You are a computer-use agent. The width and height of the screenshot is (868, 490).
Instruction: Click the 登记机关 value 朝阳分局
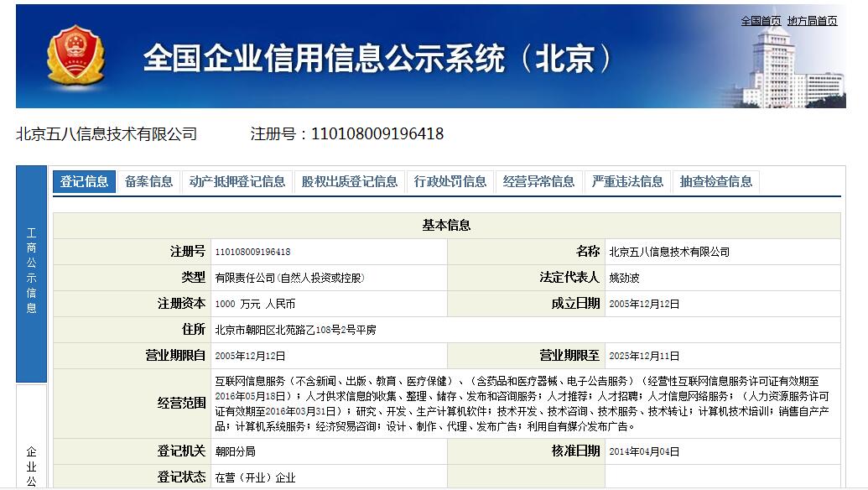coord(236,451)
